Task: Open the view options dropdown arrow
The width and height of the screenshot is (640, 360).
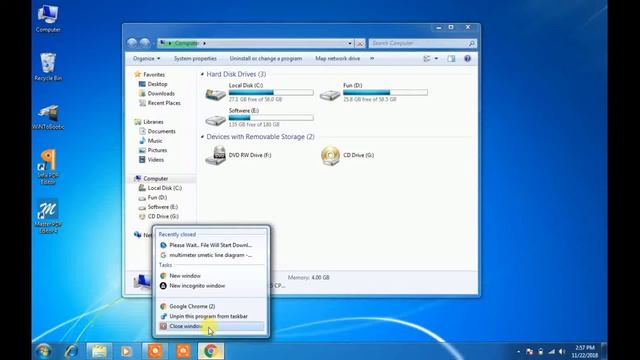Action: [436, 59]
